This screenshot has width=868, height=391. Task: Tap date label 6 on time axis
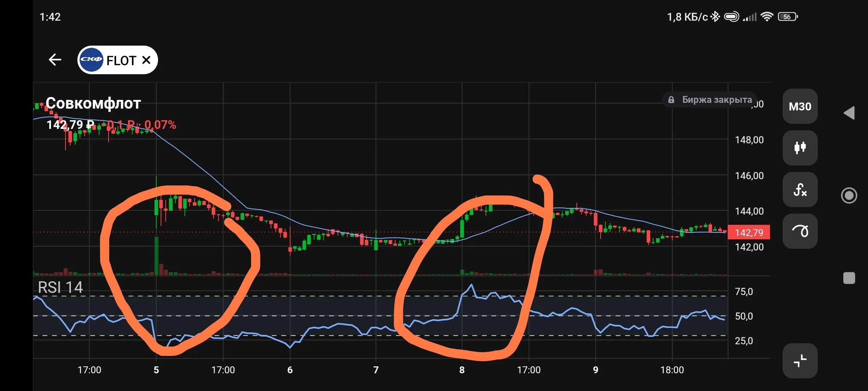[290, 370]
